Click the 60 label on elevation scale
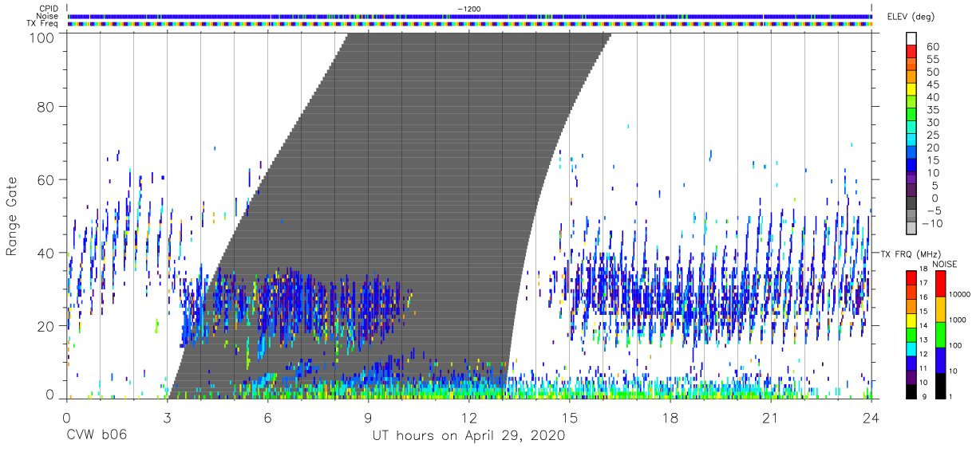The image size is (980, 452). click(x=933, y=47)
